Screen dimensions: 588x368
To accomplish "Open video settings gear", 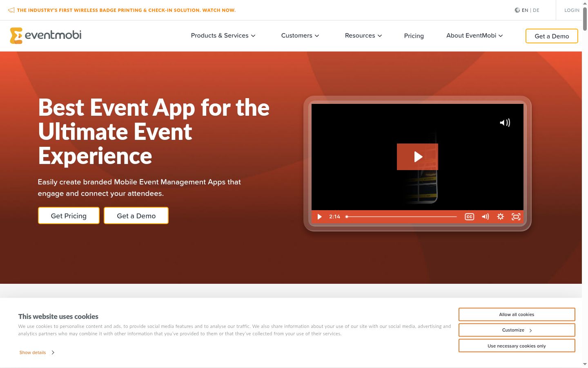I will [501, 217].
